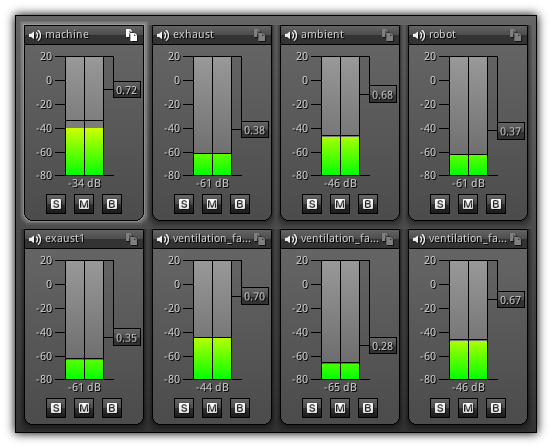Viewport: 552px width, 448px height.
Task: Click the 0.67 ventilation volume handle
Action: (x=511, y=300)
